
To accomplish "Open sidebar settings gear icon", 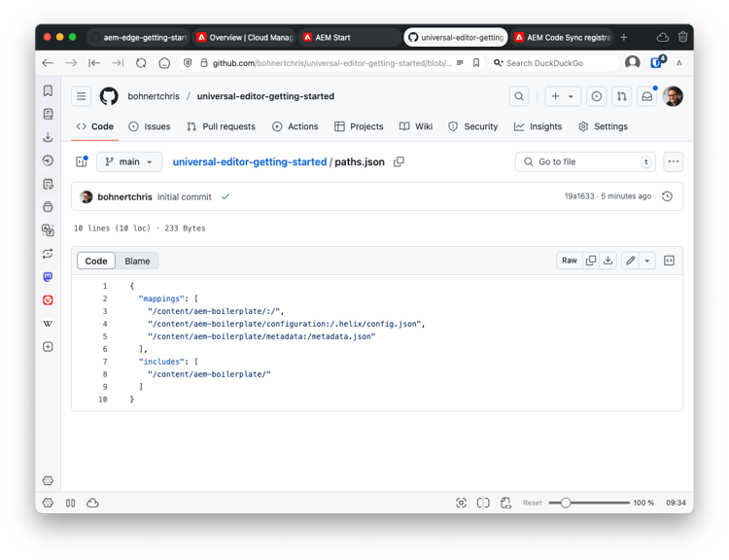I will (48, 480).
